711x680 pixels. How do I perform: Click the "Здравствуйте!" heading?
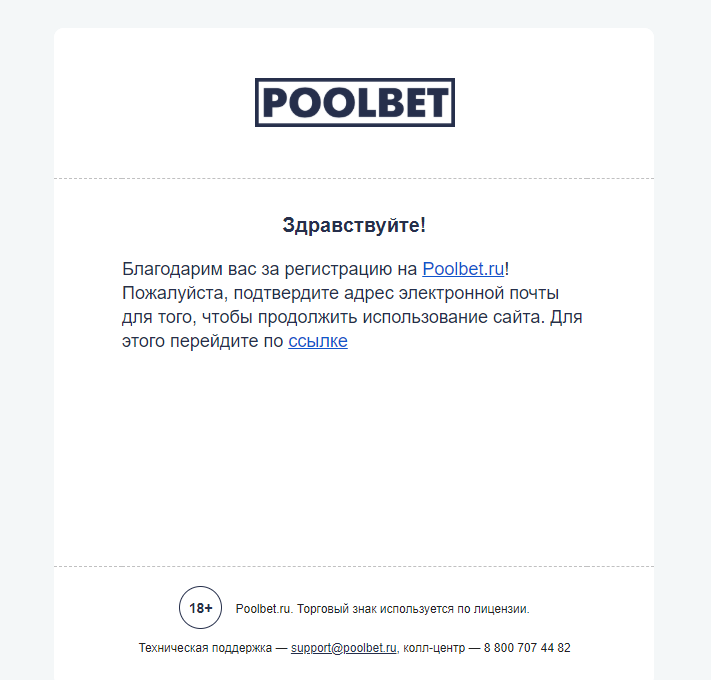click(354, 225)
